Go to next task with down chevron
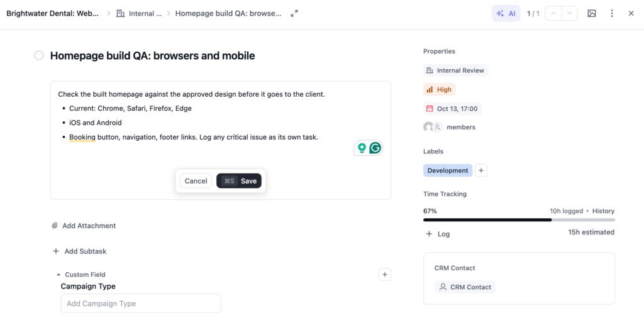644x320 pixels. [x=569, y=14]
